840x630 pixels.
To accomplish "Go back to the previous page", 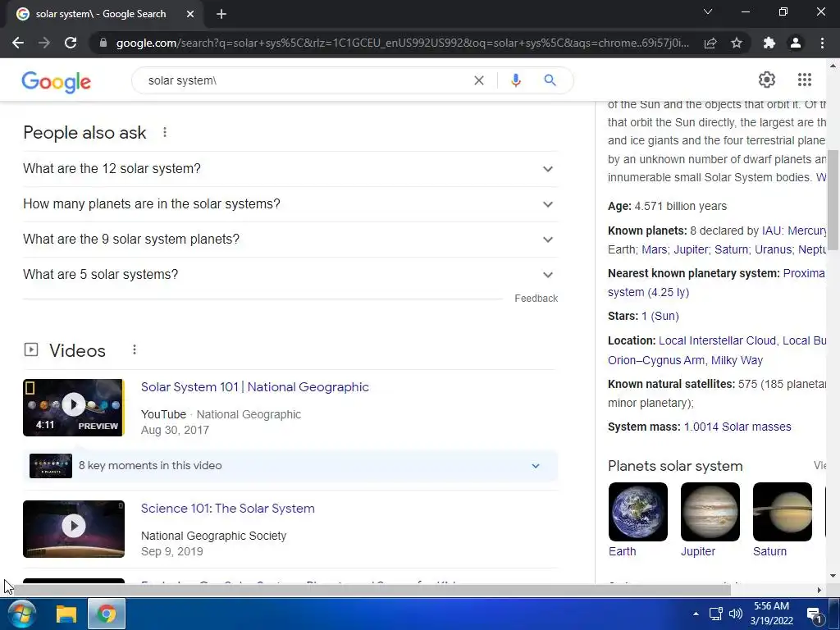I will tap(18, 43).
